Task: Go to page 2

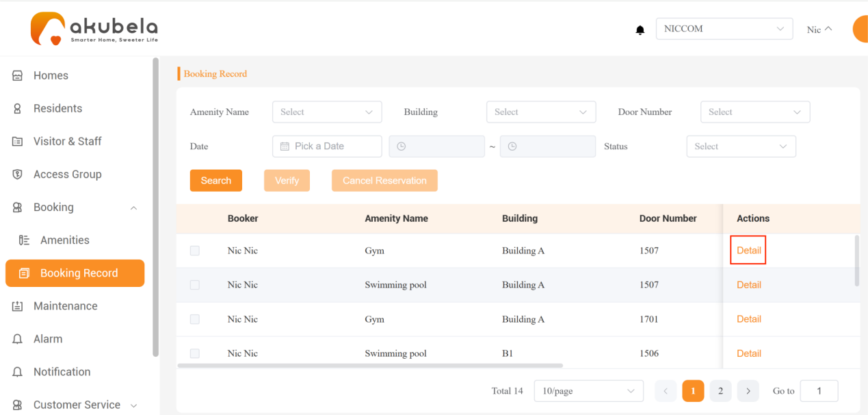Action: 720,391
